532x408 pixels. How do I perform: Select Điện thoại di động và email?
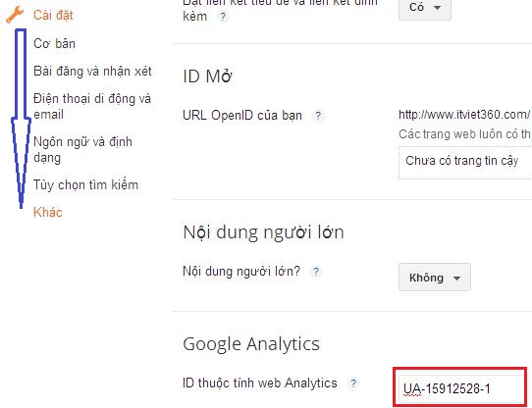(x=92, y=107)
